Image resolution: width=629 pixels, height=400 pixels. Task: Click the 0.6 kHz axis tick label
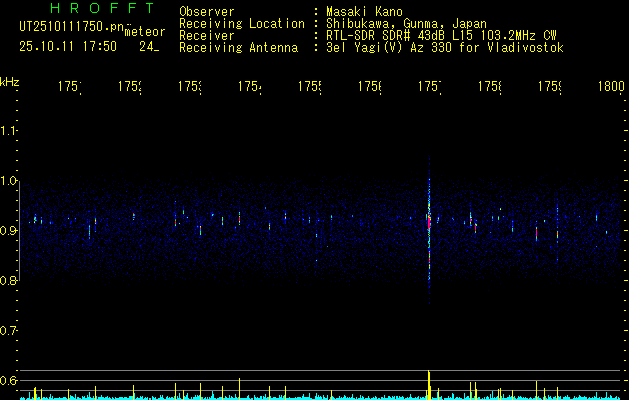tap(8, 380)
